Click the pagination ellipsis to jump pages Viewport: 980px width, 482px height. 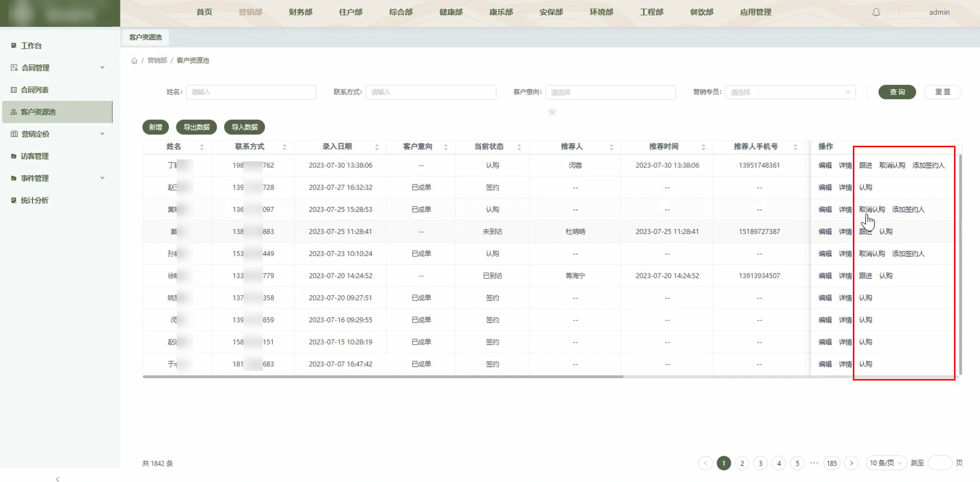click(x=814, y=463)
